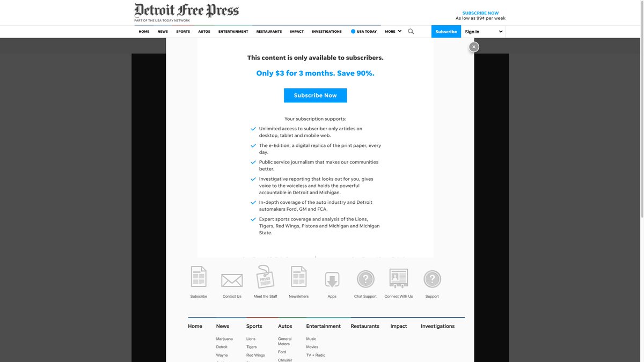Image resolution: width=644 pixels, height=362 pixels.
Task: Click the Newsletters document icon
Action: (299, 277)
